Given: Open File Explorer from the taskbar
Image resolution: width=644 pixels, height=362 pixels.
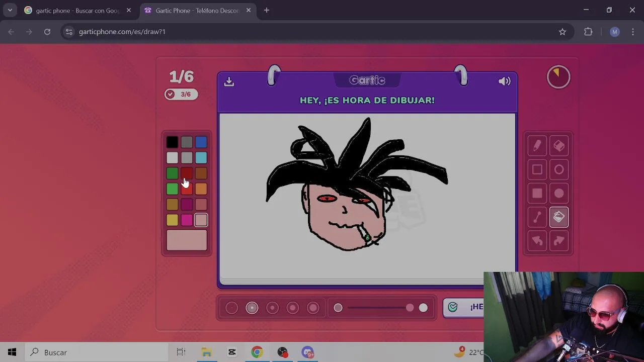Looking at the screenshot, I should (x=207, y=352).
